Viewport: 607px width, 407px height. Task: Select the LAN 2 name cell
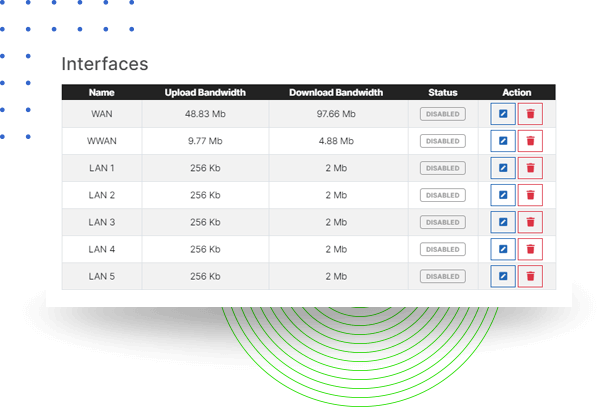[x=102, y=196]
